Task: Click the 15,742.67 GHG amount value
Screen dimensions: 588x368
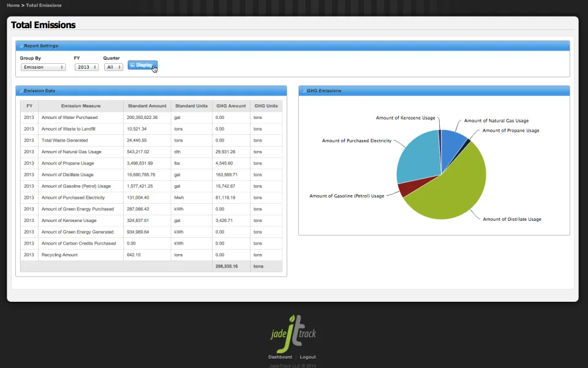Action: coord(225,186)
